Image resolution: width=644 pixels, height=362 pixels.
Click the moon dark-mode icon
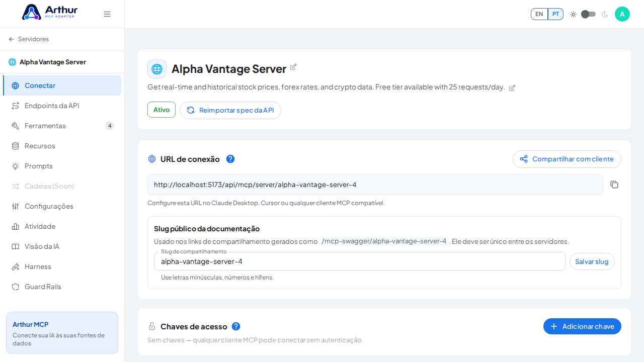click(x=605, y=14)
